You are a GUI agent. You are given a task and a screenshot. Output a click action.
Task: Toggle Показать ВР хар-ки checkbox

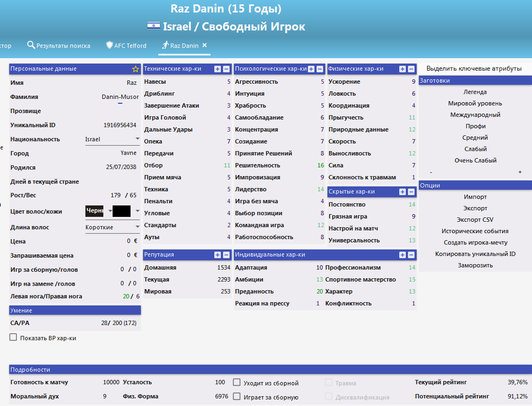[13, 337]
